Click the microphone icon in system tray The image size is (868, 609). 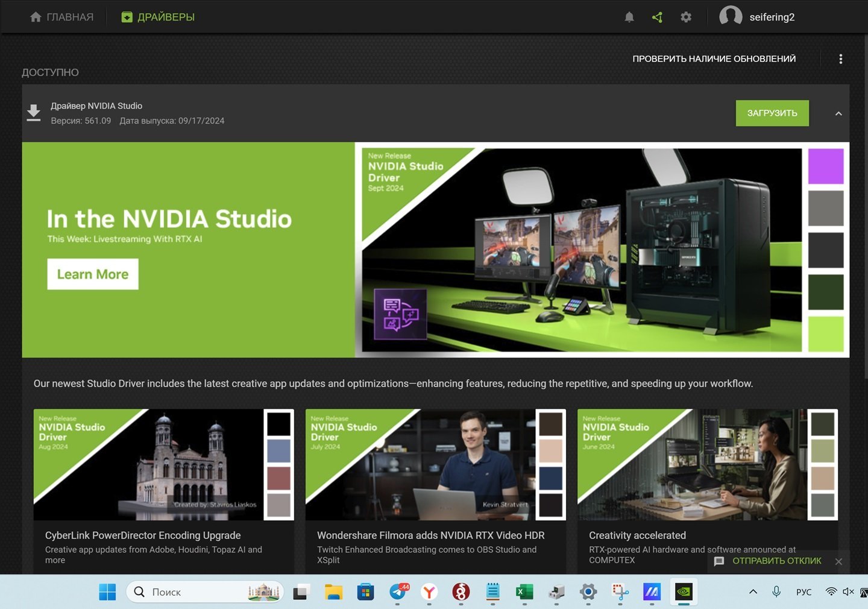click(776, 592)
